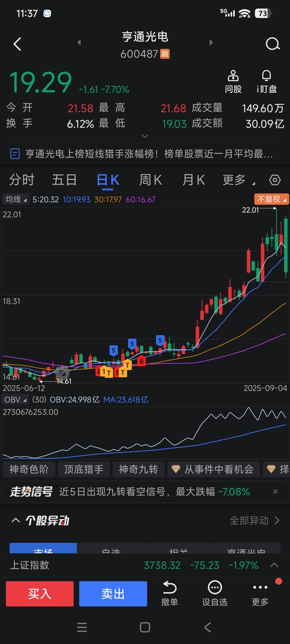This screenshot has width=290, height=644.
Task: Expand the 上证指数 index bar
Action: [274, 565]
